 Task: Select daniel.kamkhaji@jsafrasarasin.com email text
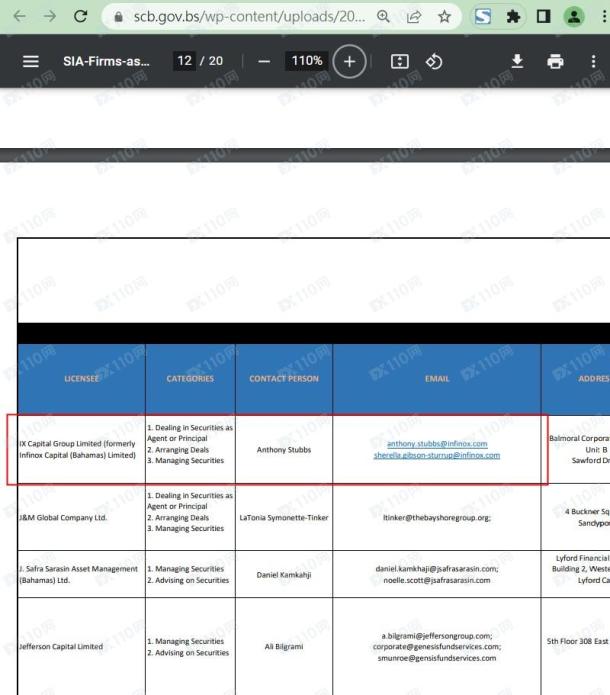coord(437,569)
